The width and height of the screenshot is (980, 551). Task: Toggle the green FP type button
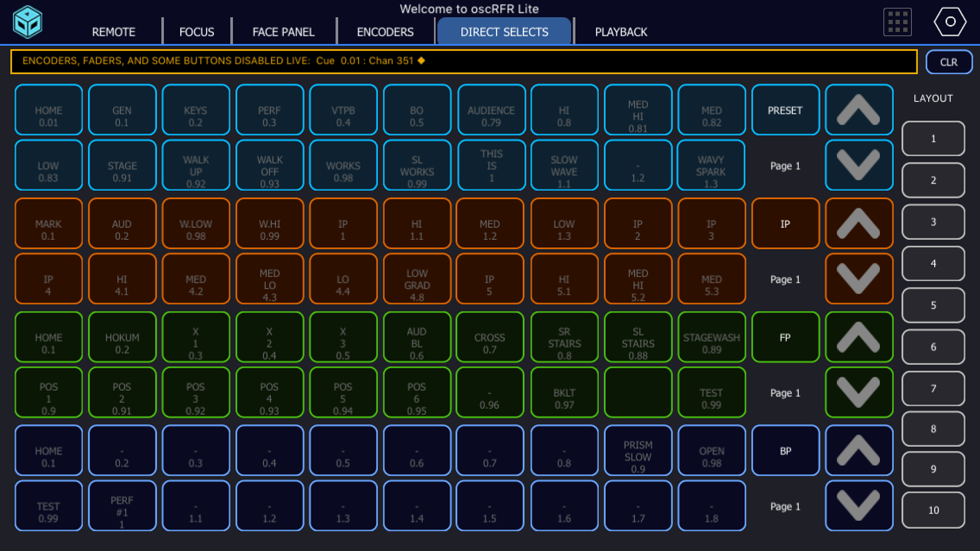tap(785, 337)
